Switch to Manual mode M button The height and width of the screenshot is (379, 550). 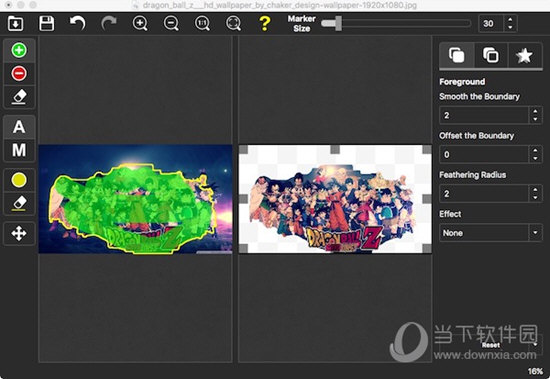(x=19, y=150)
